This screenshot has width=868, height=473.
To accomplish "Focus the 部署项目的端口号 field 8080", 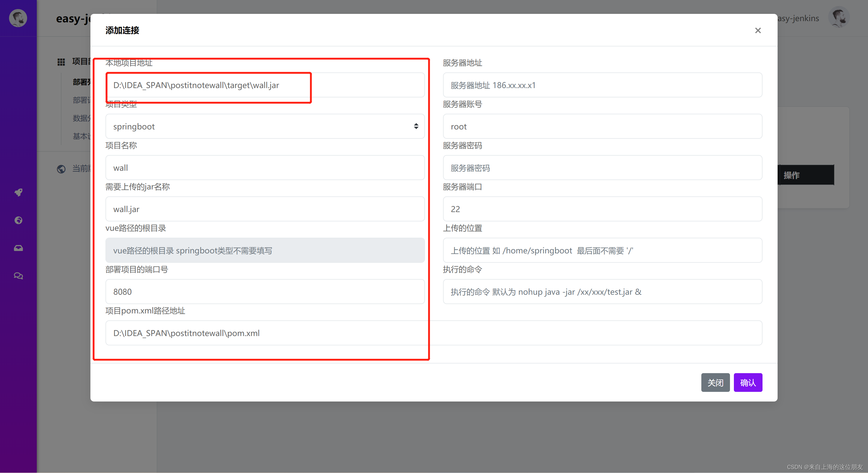I will (265, 291).
